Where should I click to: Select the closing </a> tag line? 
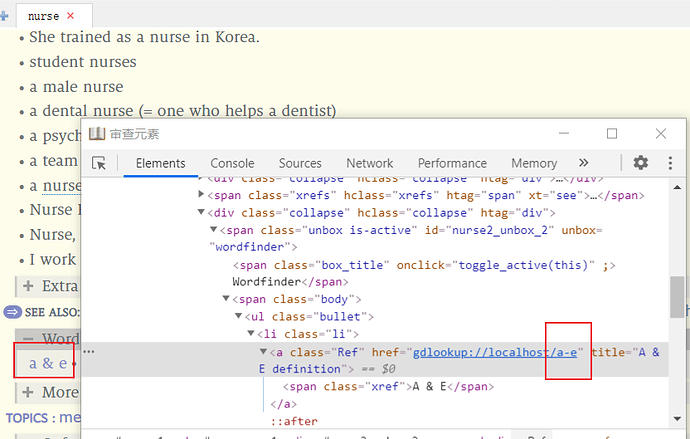coord(283,404)
